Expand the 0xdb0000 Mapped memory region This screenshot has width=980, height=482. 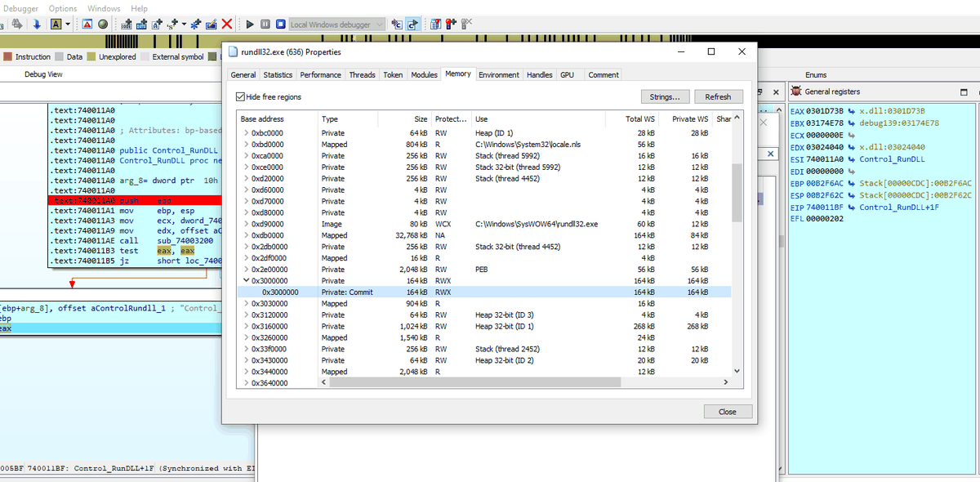[x=246, y=235]
